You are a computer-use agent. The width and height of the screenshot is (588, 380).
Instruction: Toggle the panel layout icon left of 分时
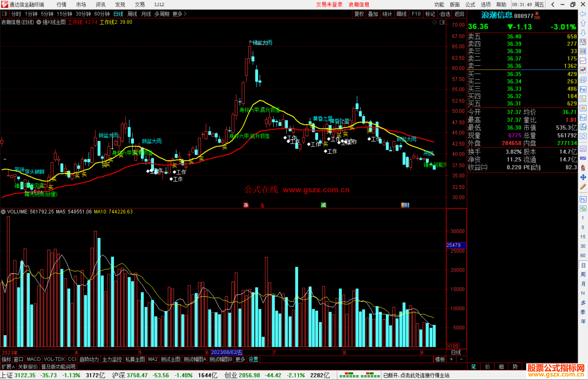[x=5, y=14]
